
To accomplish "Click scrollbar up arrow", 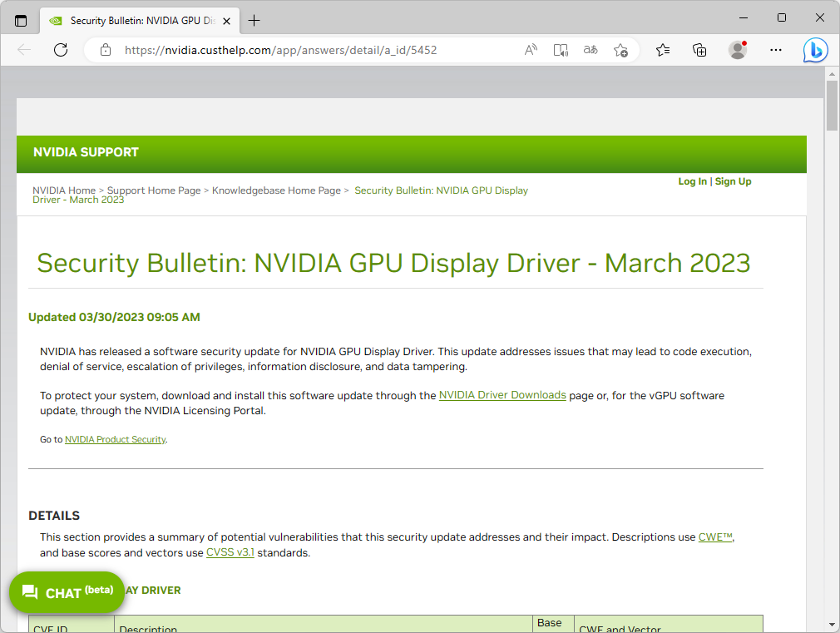I will point(832,73).
